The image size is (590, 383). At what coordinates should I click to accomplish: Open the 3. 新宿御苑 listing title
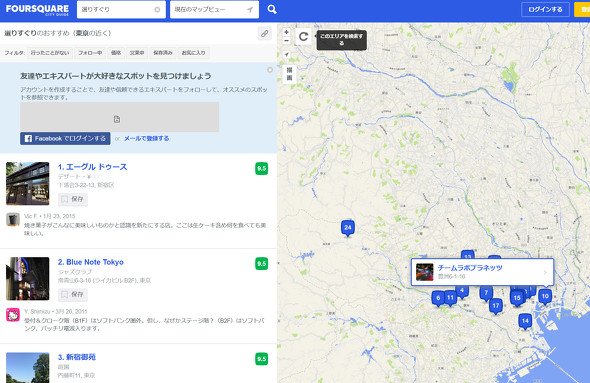[x=77, y=357]
